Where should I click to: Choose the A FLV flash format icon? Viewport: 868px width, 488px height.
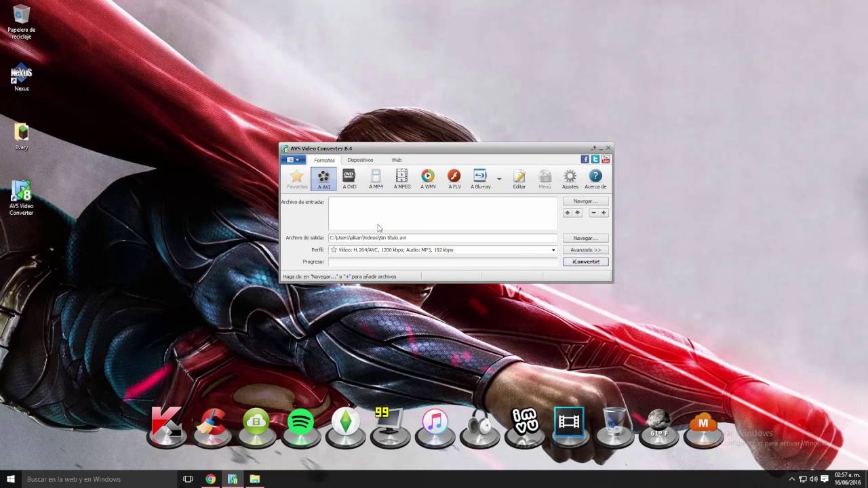tap(454, 179)
